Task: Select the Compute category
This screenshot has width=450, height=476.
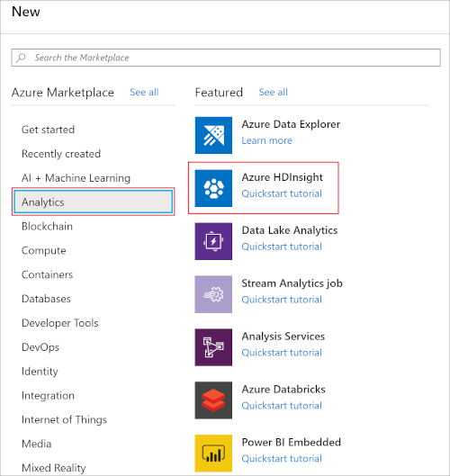Action: (x=44, y=250)
